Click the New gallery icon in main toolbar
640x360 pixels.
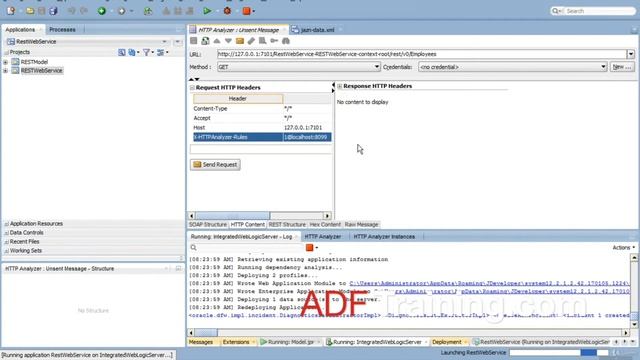click(11, 11)
